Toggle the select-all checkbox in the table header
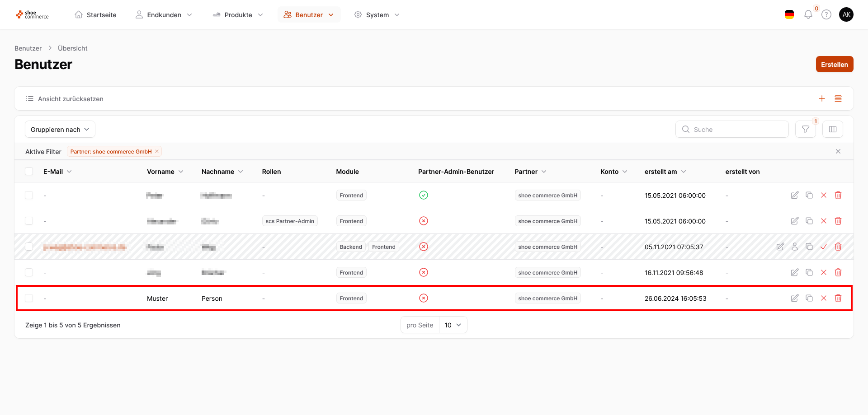868x415 pixels. click(29, 171)
